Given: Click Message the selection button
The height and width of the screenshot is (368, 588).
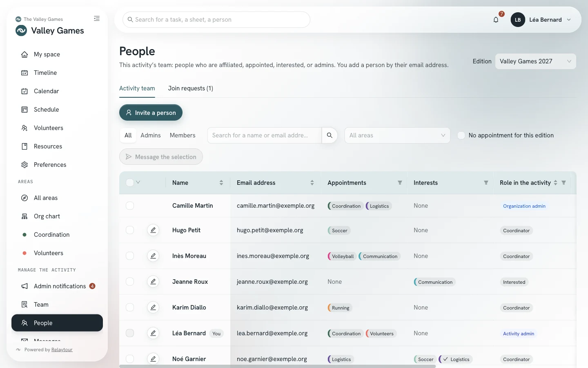Looking at the screenshot, I should (161, 157).
